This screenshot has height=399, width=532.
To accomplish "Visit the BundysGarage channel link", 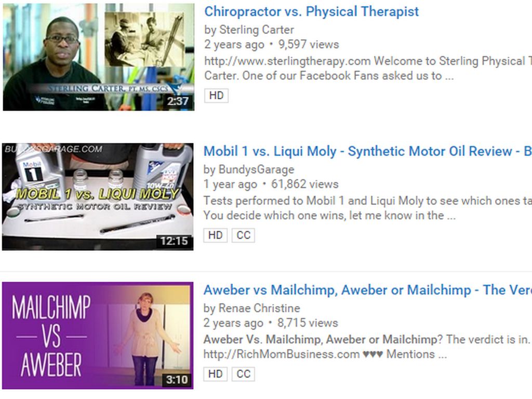I will pyautogui.click(x=256, y=169).
